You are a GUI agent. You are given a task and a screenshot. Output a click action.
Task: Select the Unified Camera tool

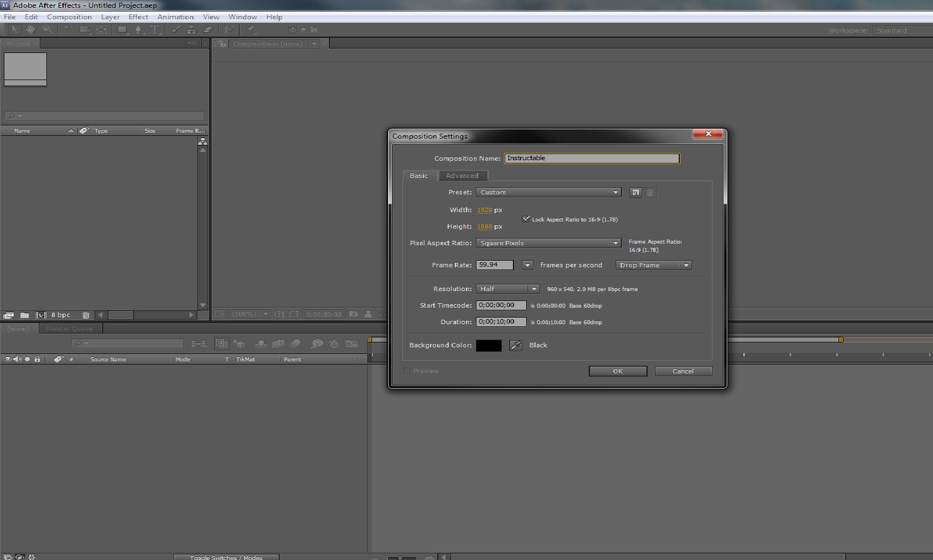(85, 30)
